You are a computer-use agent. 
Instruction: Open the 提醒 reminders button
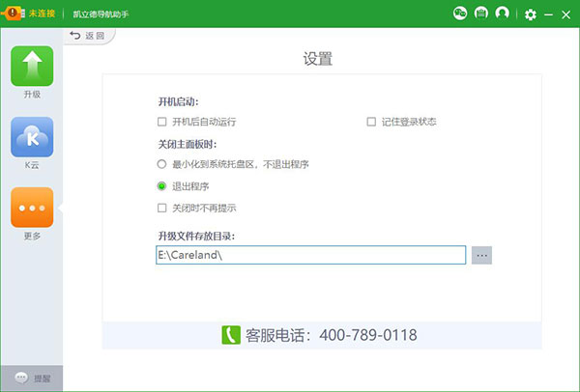pyautogui.click(x=32, y=378)
